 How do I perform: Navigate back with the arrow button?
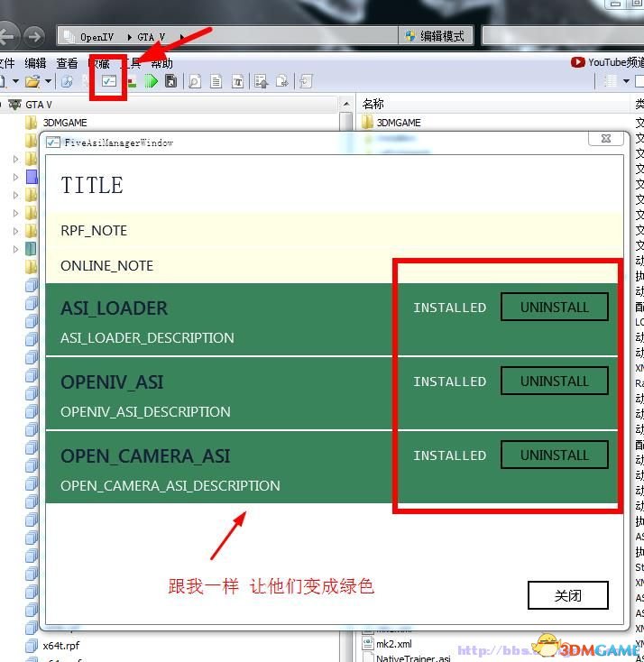(8, 37)
